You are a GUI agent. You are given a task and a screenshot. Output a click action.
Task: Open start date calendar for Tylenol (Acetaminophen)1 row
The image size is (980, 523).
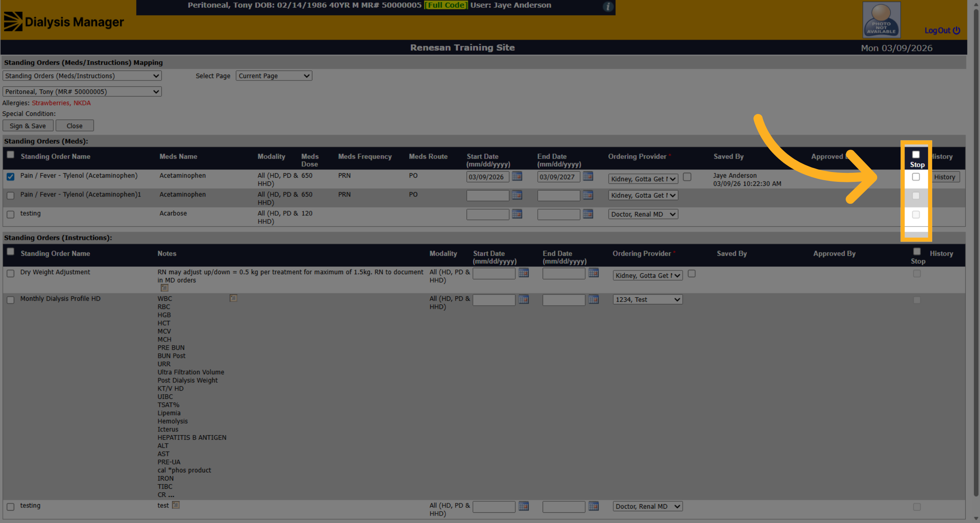point(517,195)
